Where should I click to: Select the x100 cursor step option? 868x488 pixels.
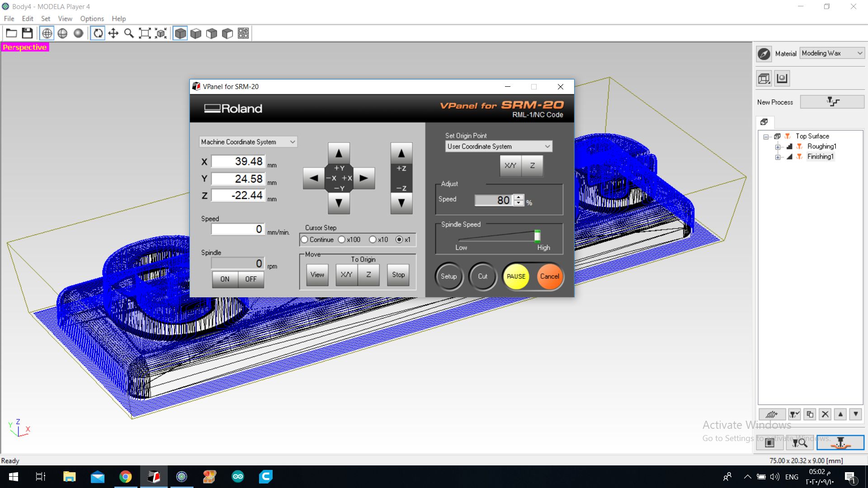click(x=342, y=239)
